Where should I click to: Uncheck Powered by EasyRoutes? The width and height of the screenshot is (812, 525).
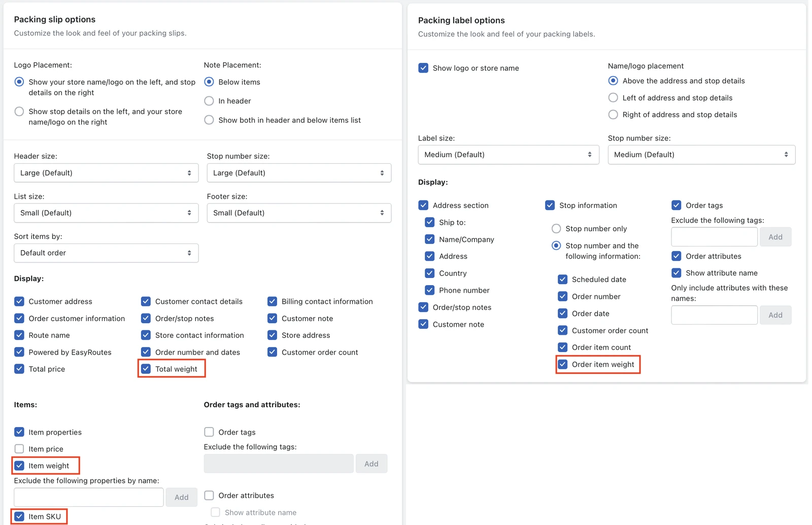[19, 352]
